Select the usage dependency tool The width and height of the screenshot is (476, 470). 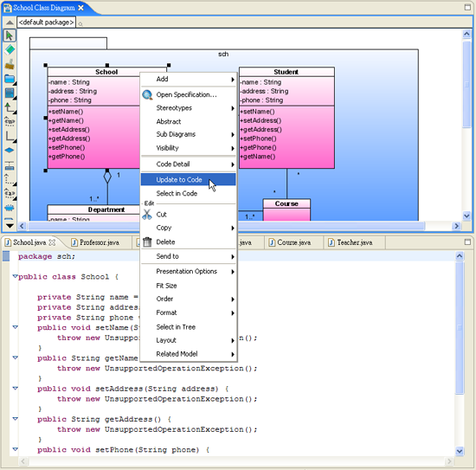pyautogui.click(x=10, y=122)
